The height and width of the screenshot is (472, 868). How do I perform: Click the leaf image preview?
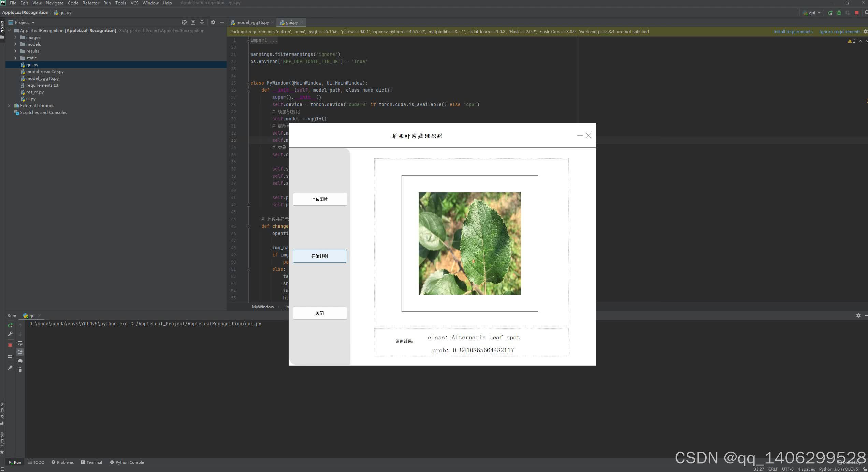[469, 244]
